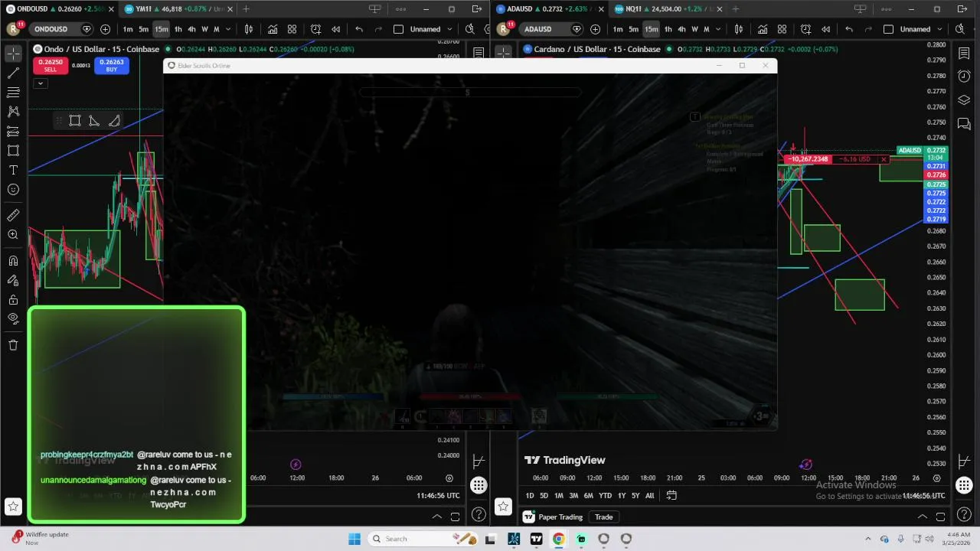Open the ONDOUSD symbol search

pyautogui.click(x=51, y=29)
